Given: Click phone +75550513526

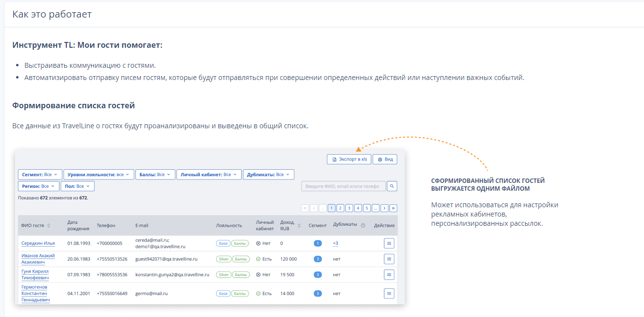Looking at the screenshot, I should coord(112,259).
